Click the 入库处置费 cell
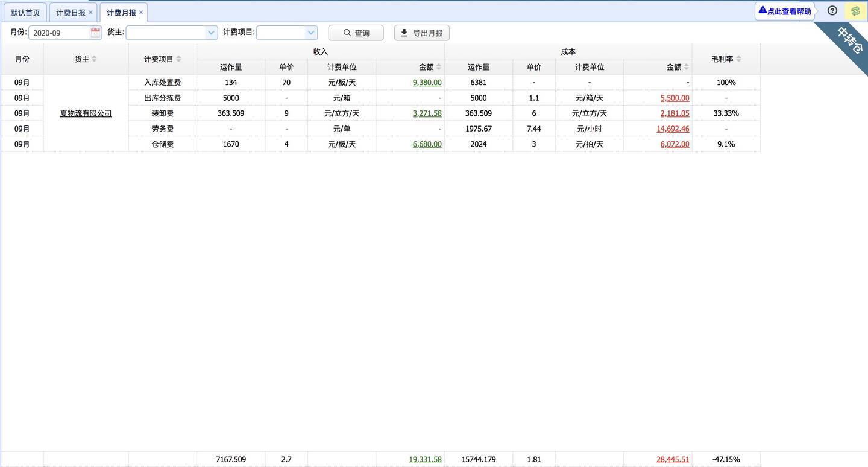868x467 pixels. pyautogui.click(x=163, y=82)
